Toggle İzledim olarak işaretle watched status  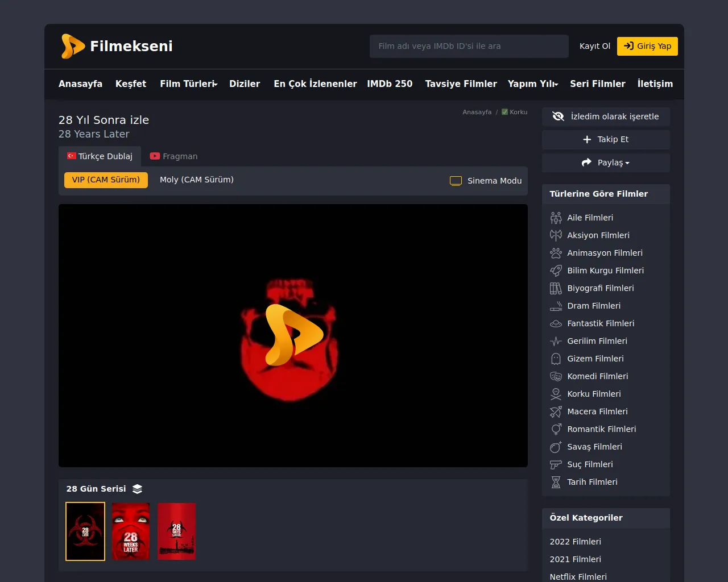[606, 117]
